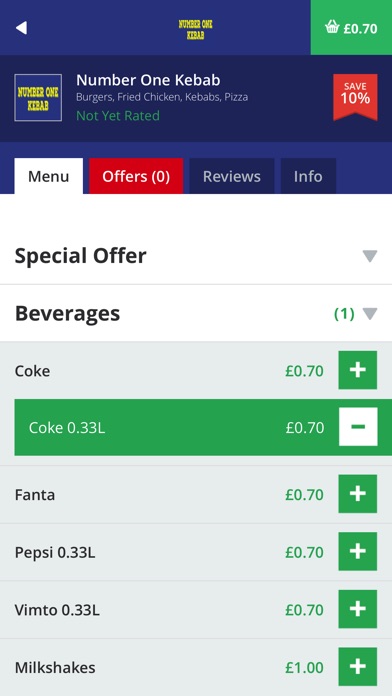
Task: Switch to the Offers (0) tab
Action: pos(136,176)
